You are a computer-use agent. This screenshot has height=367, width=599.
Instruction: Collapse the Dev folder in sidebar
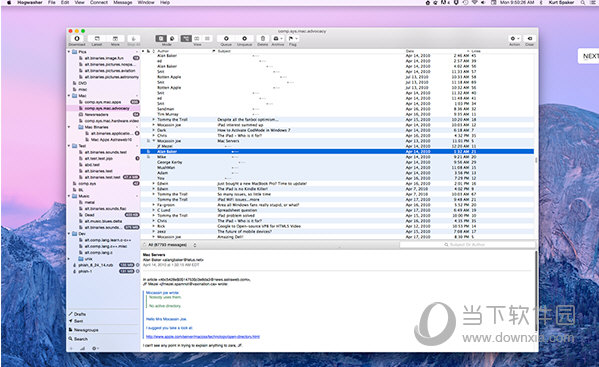pos(69,233)
